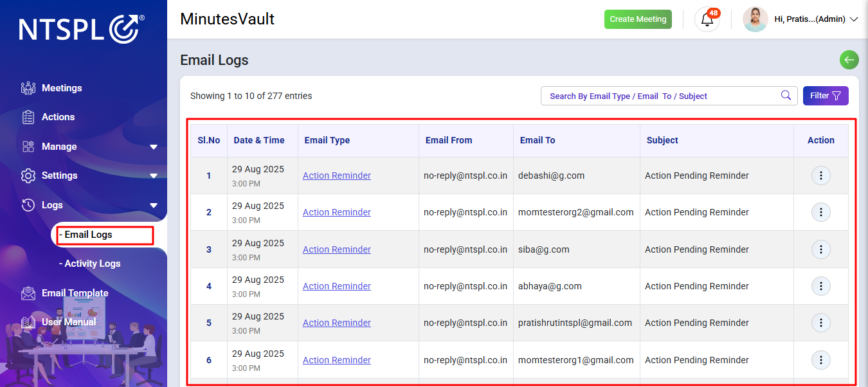Open the user profile avatar
Screen dimensions: 868x387
click(755, 19)
